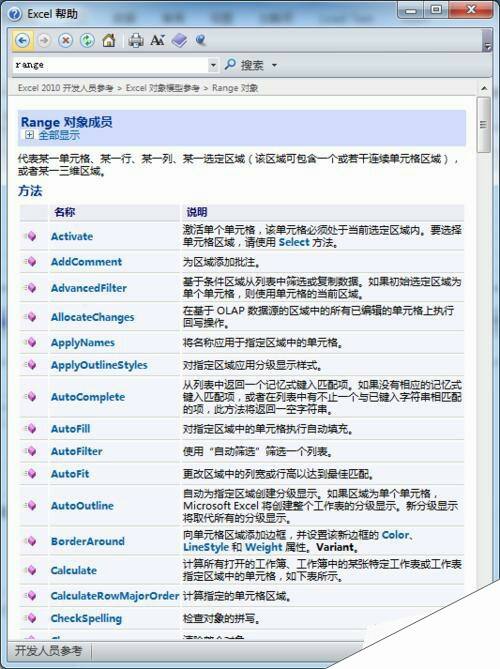The width and height of the screenshot is (500, 669).
Task: Open the Activate method link
Action: point(72,236)
